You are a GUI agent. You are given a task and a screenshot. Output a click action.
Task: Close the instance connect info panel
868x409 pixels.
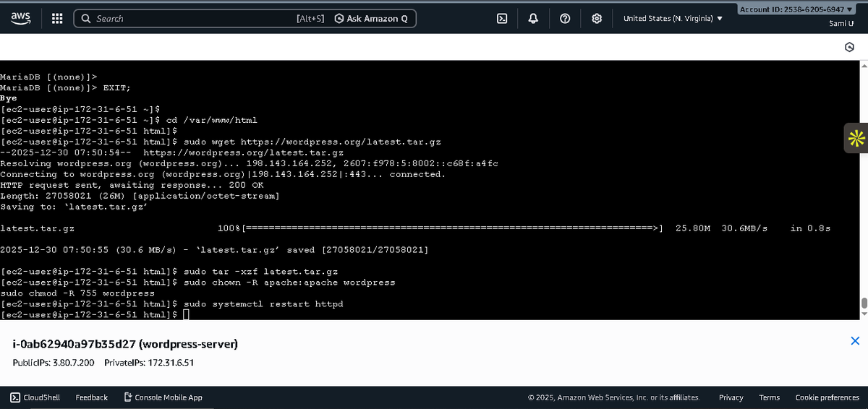pos(855,341)
